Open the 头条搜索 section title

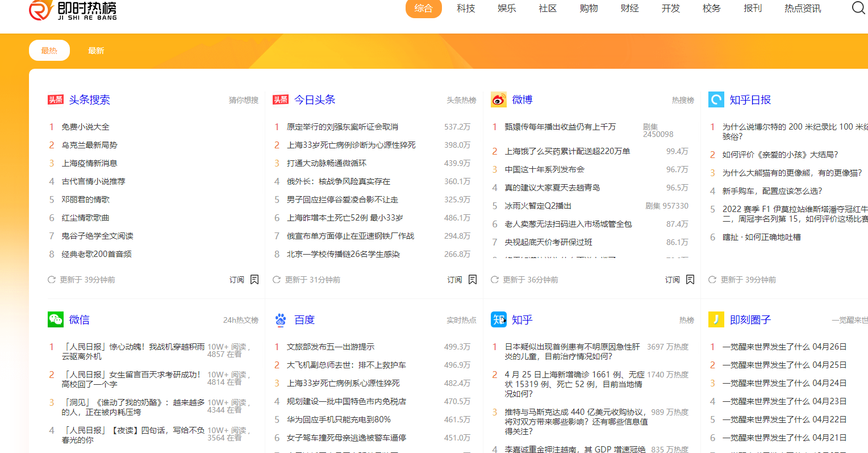[x=90, y=99]
